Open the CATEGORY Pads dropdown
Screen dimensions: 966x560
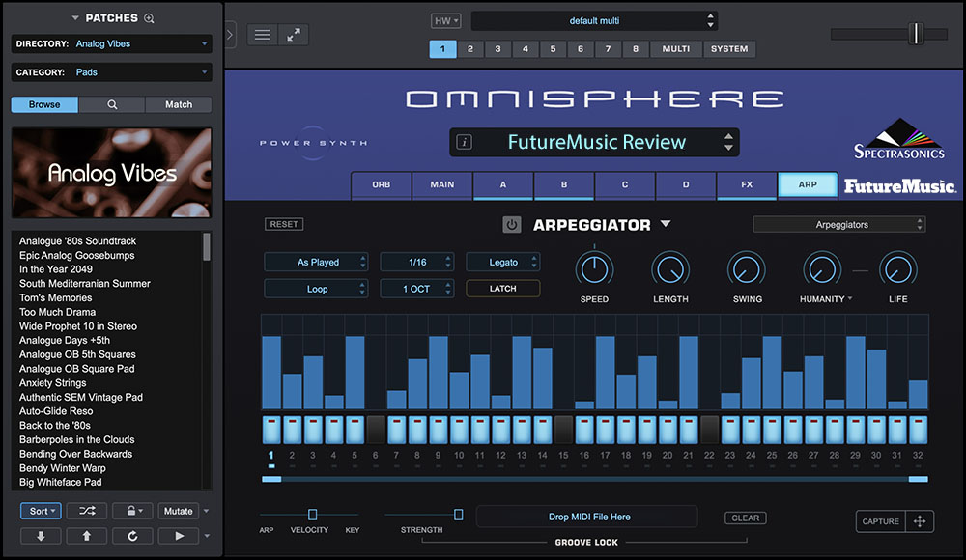pos(111,72)
